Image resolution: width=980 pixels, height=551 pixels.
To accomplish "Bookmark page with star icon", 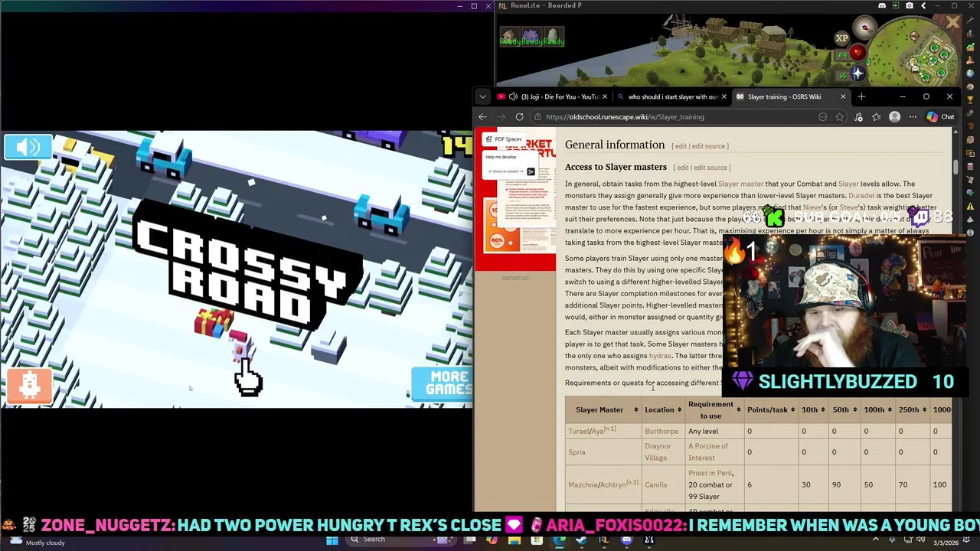I will (x=840, y=117).
